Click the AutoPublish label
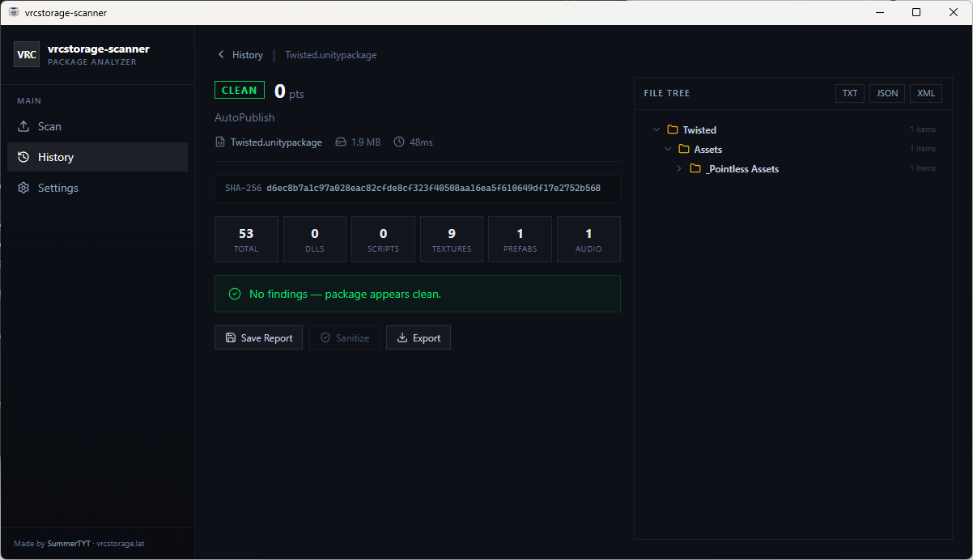Screen dimensions: 973x560 click(244, 117)
